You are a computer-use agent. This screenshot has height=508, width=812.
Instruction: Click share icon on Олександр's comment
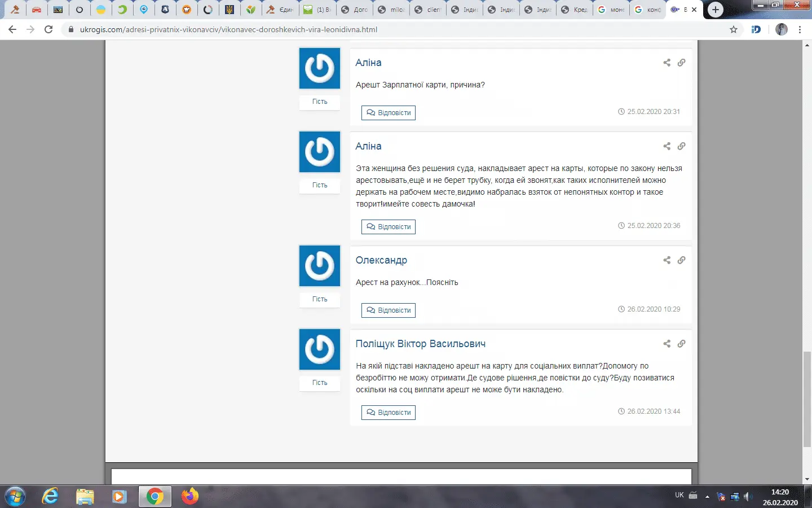tap(667, 260)
